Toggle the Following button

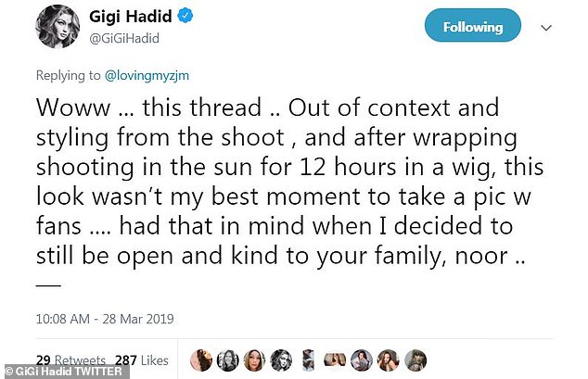click(472, 27)
